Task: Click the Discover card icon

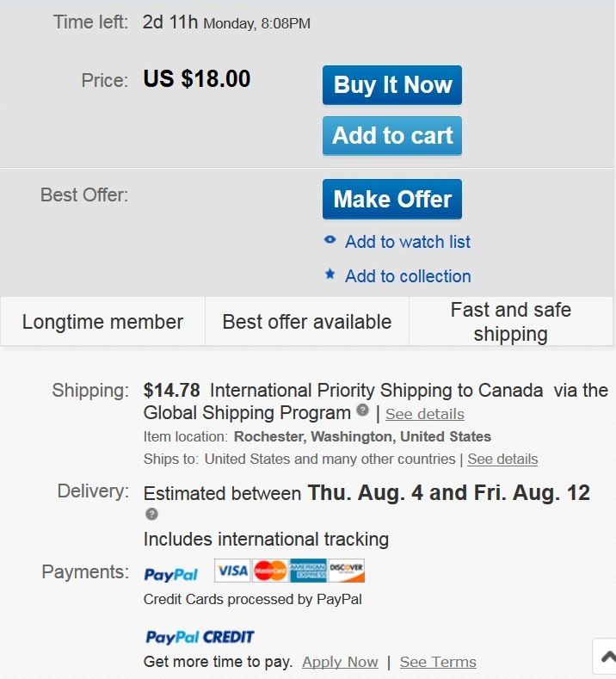Action: [347, 571]
